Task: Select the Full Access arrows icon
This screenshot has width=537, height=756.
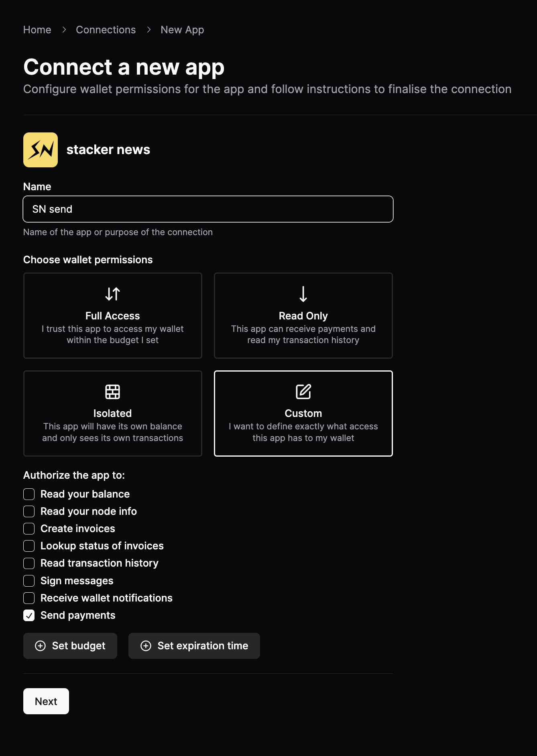Action: pos(113,294)
